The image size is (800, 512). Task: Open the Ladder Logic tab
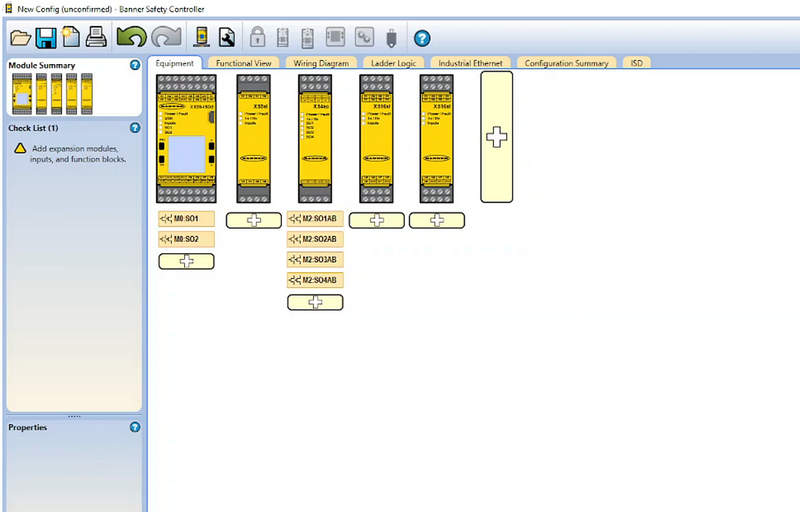coord(393,63)
